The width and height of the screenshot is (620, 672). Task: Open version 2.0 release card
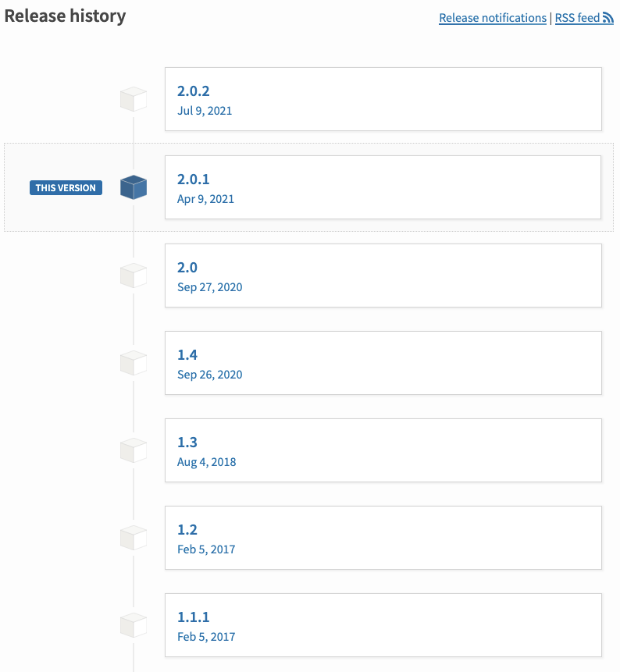click(x=383, y=275)
